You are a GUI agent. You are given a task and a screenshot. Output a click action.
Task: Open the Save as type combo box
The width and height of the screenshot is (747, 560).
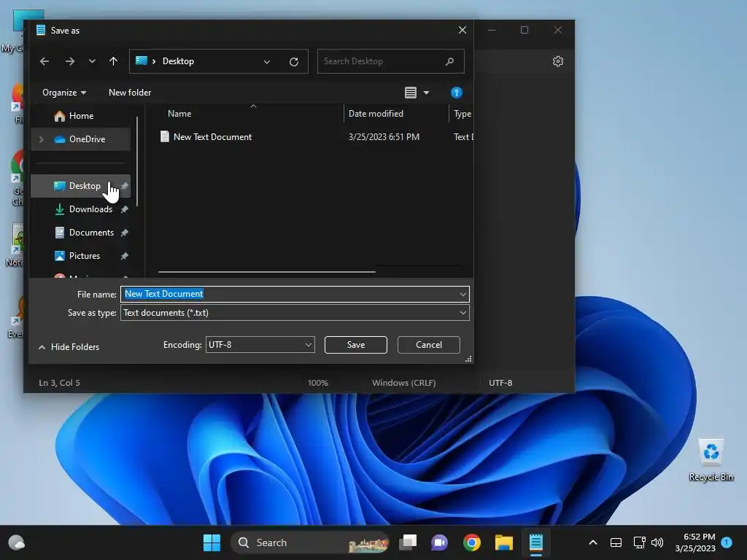[x=295, y=313]
